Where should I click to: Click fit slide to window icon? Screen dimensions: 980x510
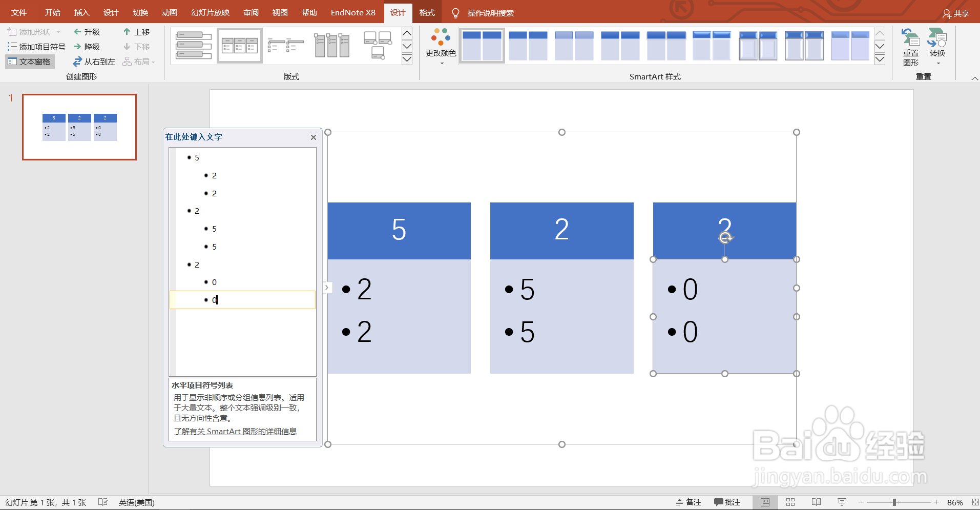click(975, 502)
